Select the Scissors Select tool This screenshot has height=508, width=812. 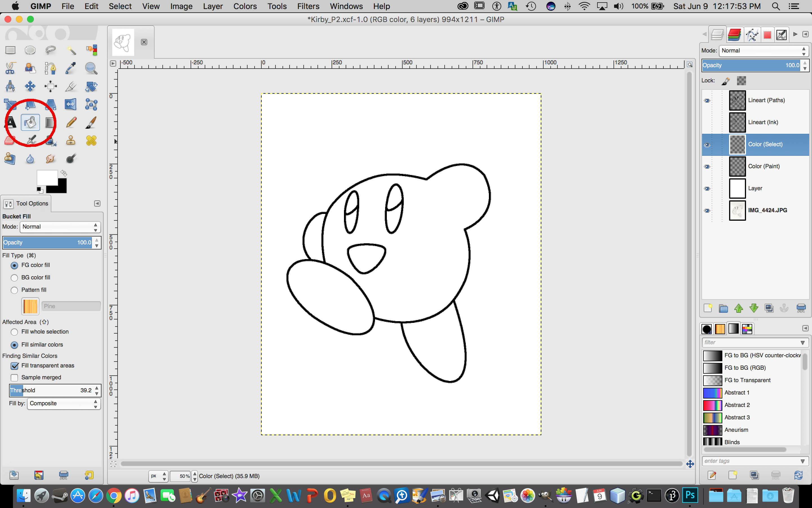point(10,68)
